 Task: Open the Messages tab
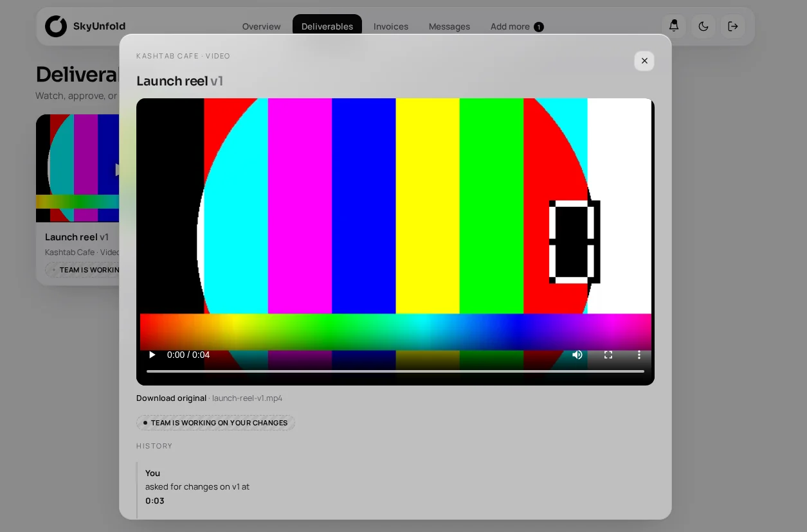(449, 26)
